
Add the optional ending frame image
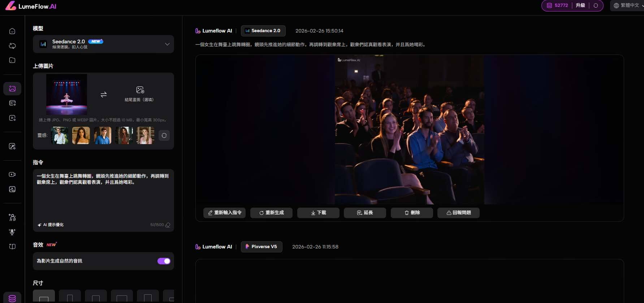[x=139, y=94]
